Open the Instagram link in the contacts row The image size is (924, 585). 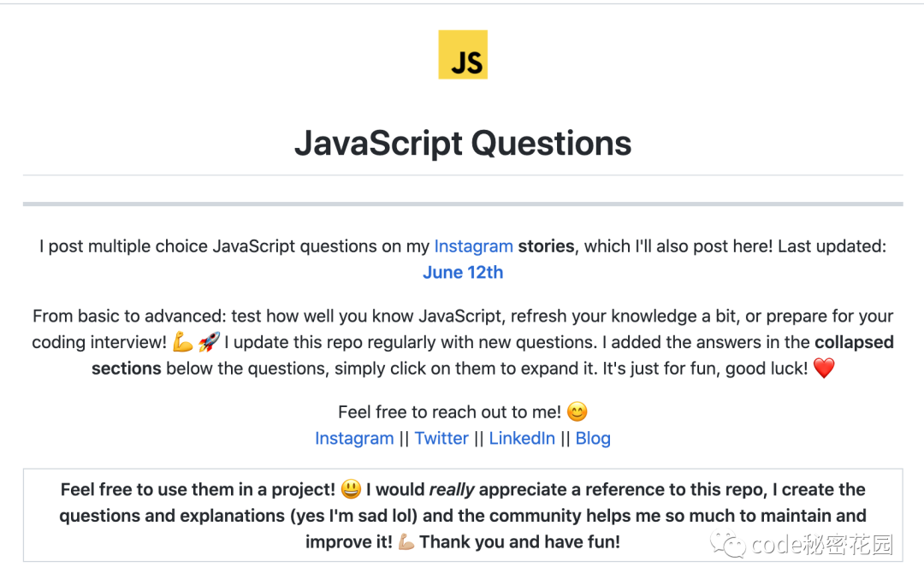point(354,438)
